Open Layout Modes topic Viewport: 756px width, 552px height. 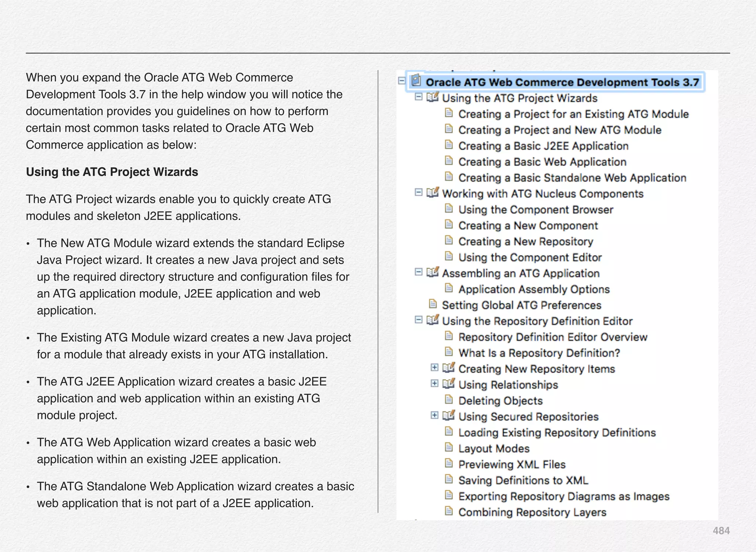(x=494, y=448)
